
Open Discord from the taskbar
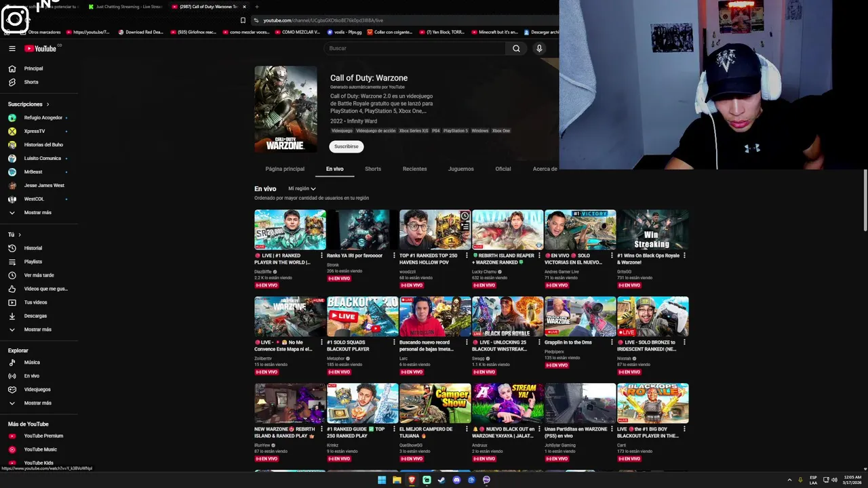[x=456, y=480]
